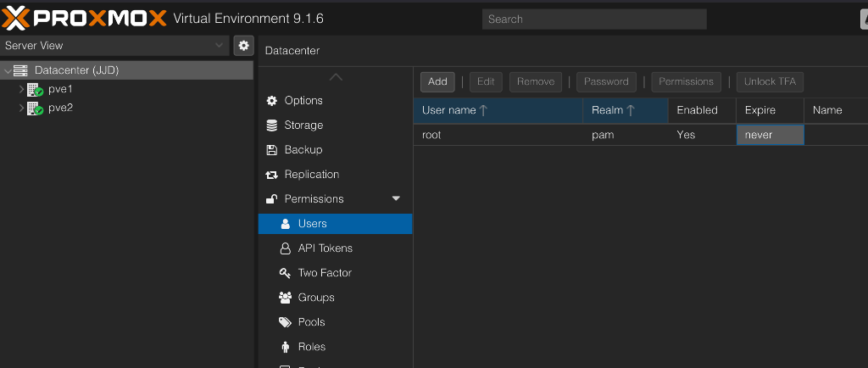Click the Add user button
868x368 pixels.
(x=437, y=82)
